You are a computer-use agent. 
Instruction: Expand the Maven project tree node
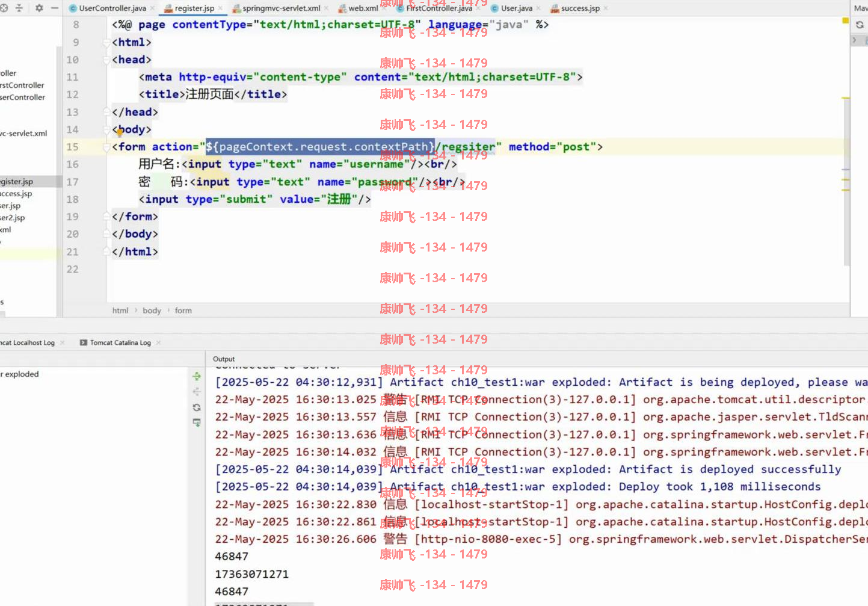854,40
